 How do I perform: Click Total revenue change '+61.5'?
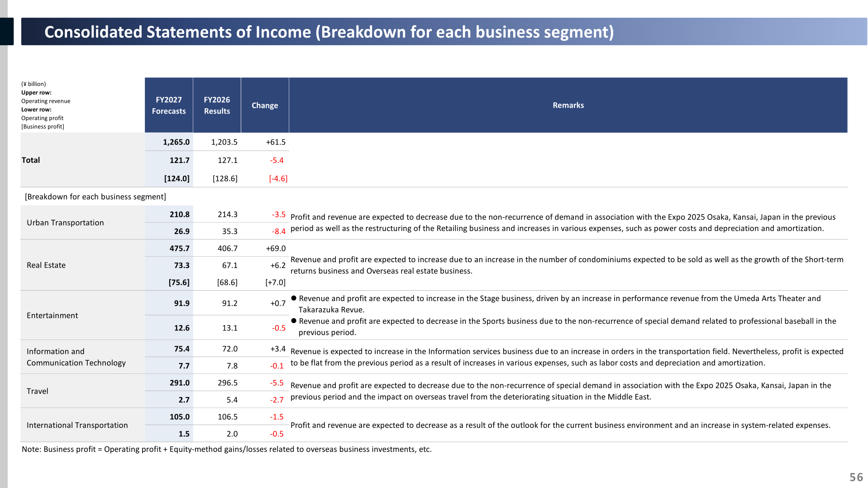(276, 142)
